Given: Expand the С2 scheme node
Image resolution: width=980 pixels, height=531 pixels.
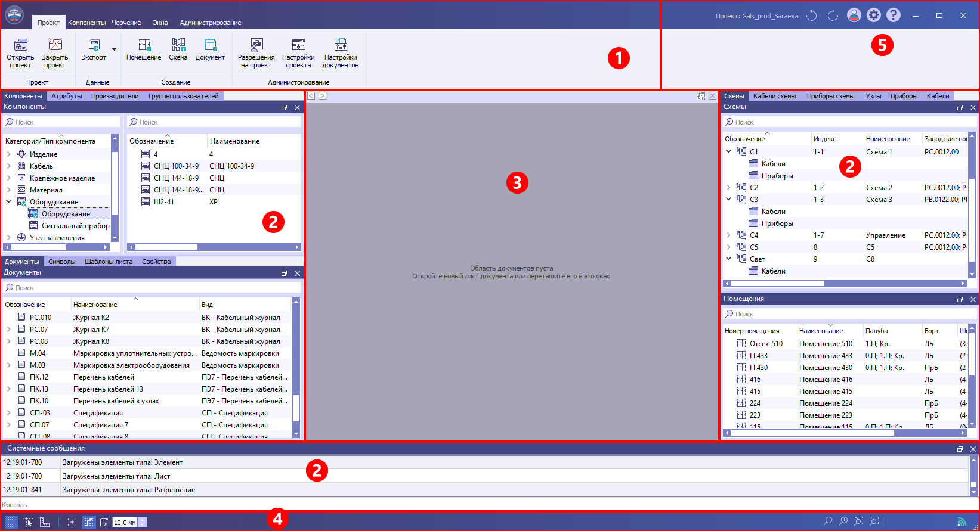Looking at the screenshot, I should (x=728, y=187).
